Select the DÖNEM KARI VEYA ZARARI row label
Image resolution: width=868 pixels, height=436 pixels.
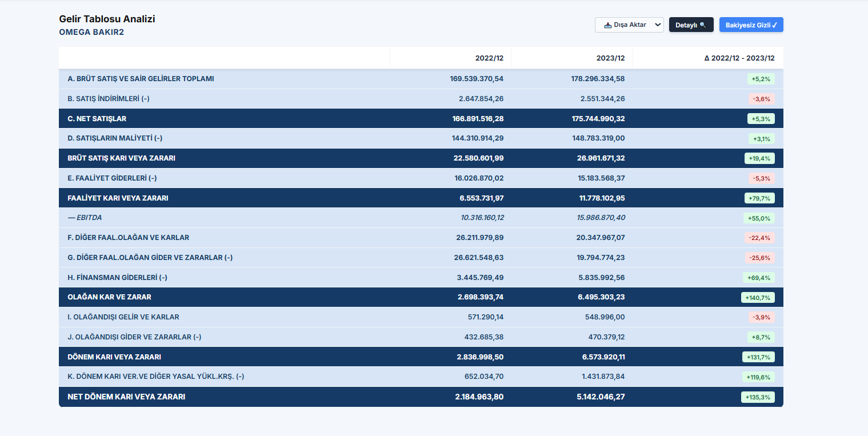pyautogui.click(x=114, y=357)
